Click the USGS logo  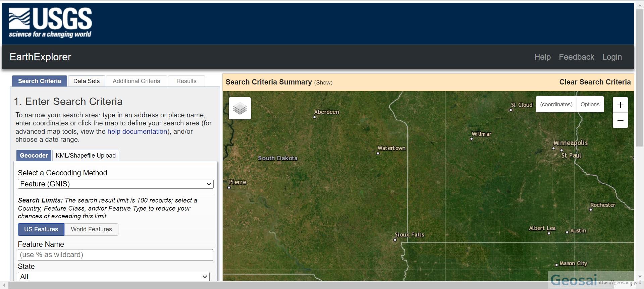[50, 23]
